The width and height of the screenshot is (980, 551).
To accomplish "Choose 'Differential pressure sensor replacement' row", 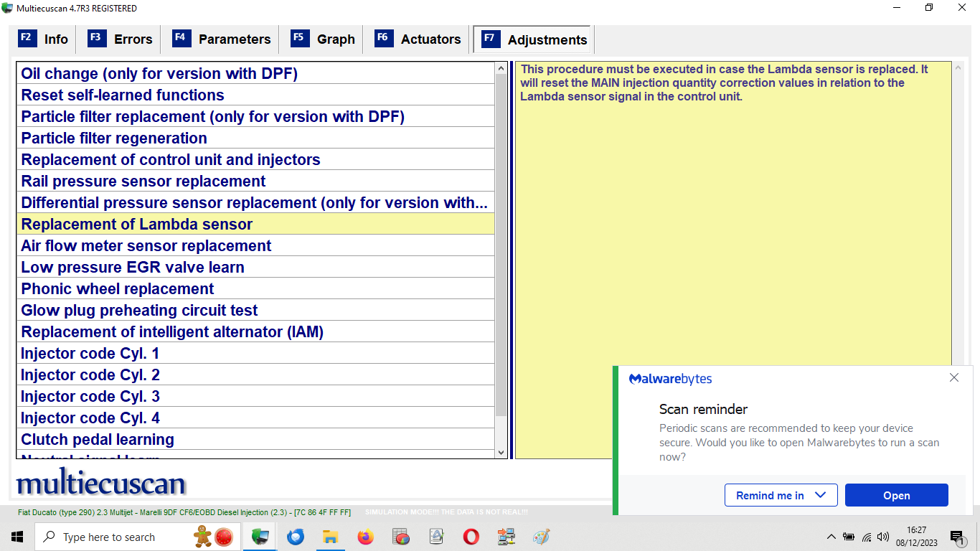I will coord(255,202).
